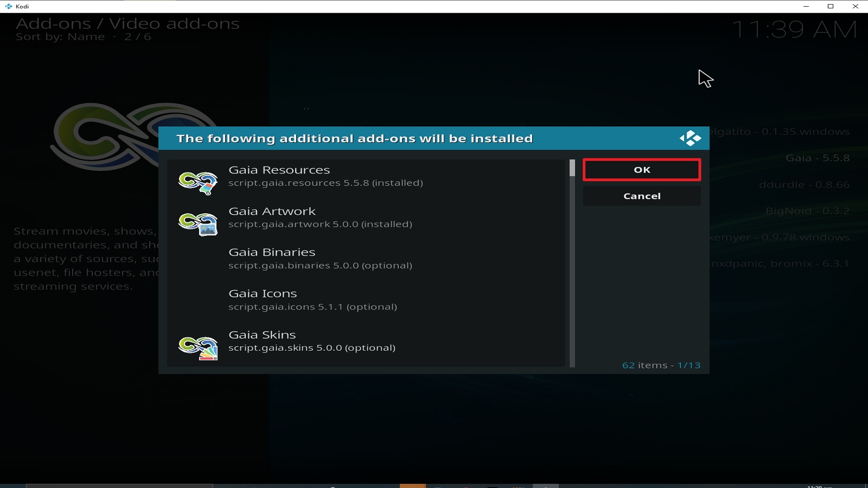Select the Gaia Artwork icon

pyautogui.click(x=198, y=224)
